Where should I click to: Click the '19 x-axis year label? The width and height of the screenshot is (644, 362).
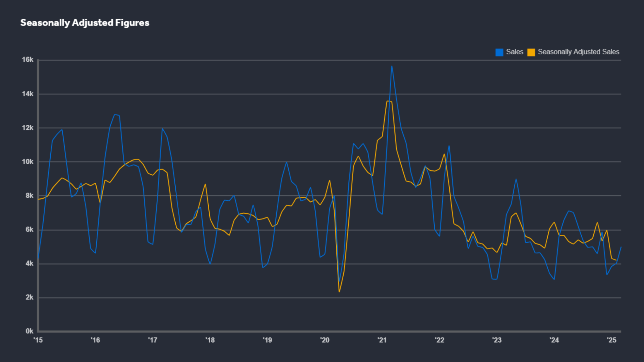267,340
